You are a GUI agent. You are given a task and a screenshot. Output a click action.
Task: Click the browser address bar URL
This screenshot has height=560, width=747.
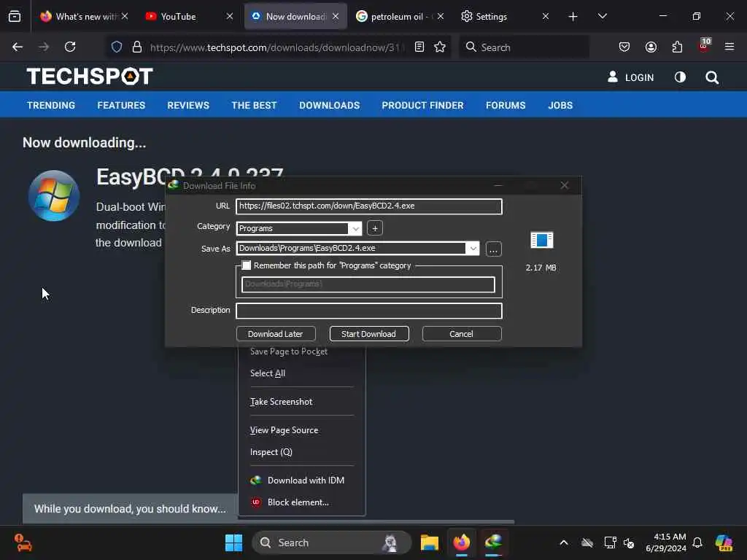point(276,47)
